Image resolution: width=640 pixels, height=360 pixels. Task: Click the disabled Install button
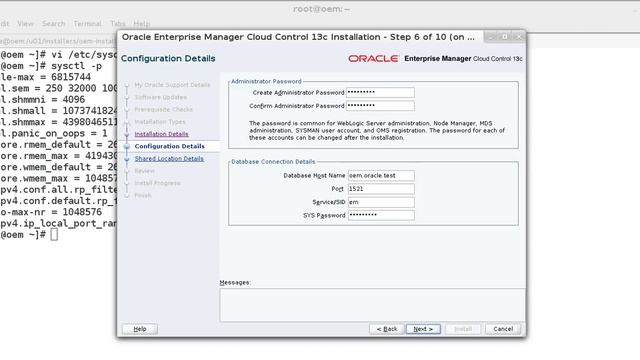click(x=463, y=329)
